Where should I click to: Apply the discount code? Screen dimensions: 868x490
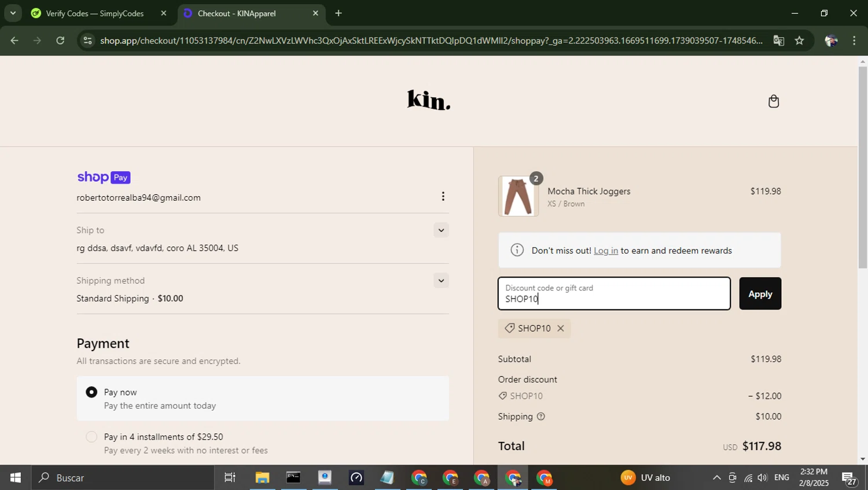(760, 293)
